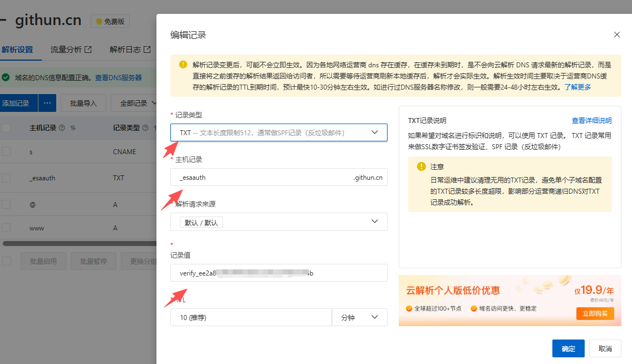Screen dimensions: 632x364
Task: Expand the 解析请求来源 默认 dropdown
Action: [x=278, y=222]
